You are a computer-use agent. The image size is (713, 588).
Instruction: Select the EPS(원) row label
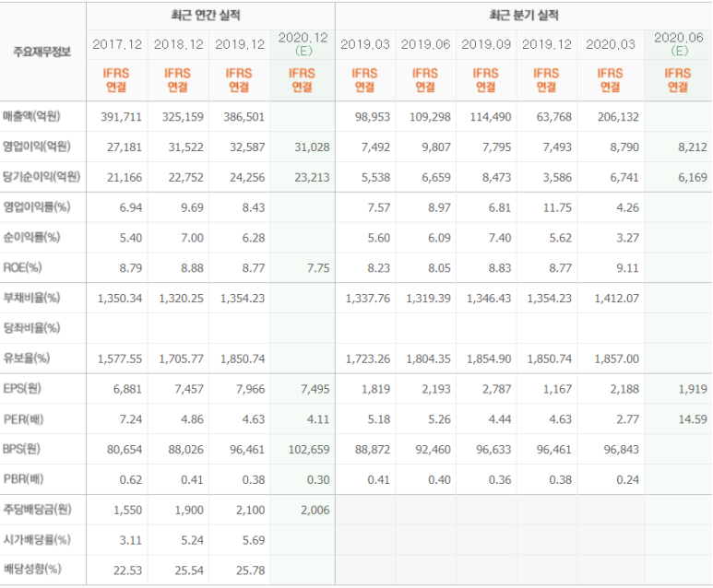22,389
